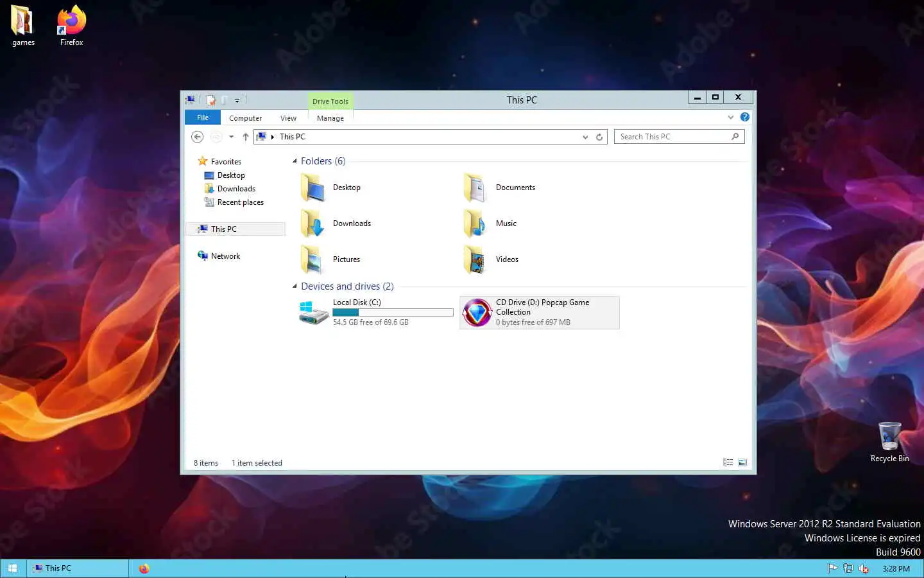
Task: Open Explorer Help via question mark icon
Action: [744, 117]
